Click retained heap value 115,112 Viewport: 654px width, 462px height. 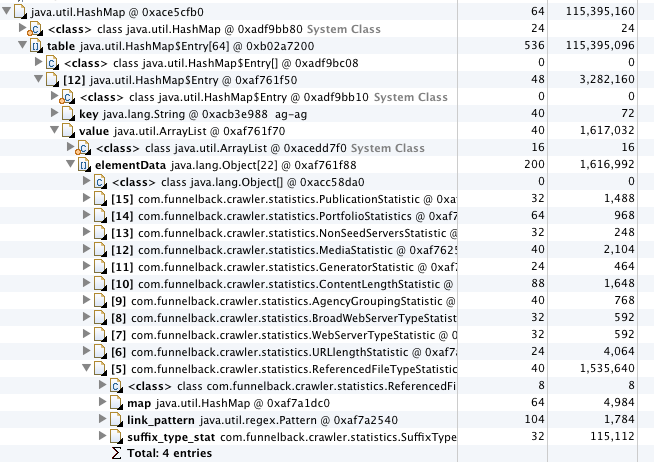point(612,436)
